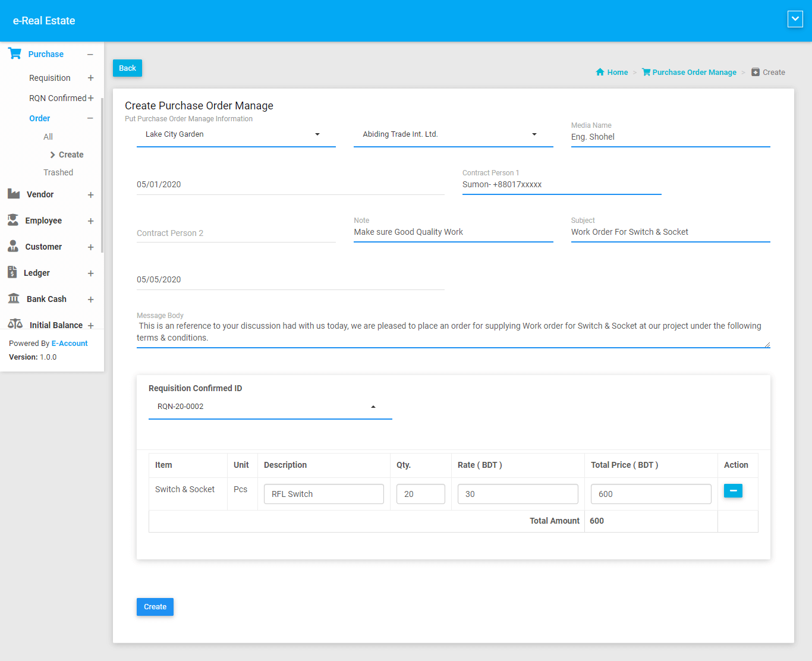Viewport: 812px width, 661px height.
Task: Open the Requisition Confirmed ID dropdown
Action: coord(270,407)
